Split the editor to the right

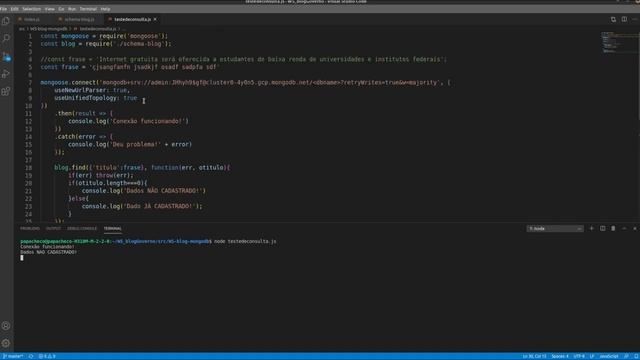pyautogui.click(x=624, y=19)
